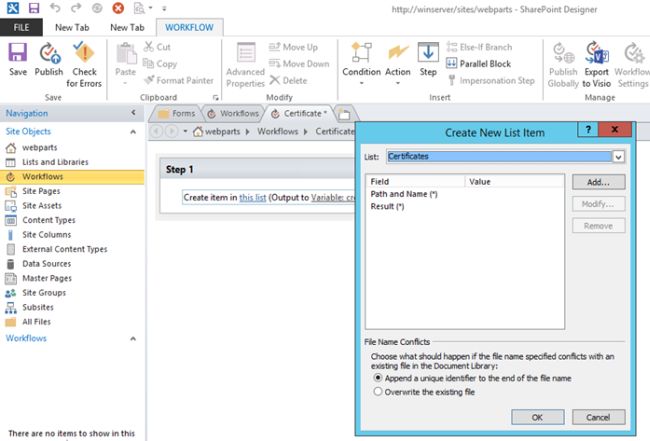650x441 pixels.
Task: Click the Save icon in the ribbon
Action: [18, 59]
